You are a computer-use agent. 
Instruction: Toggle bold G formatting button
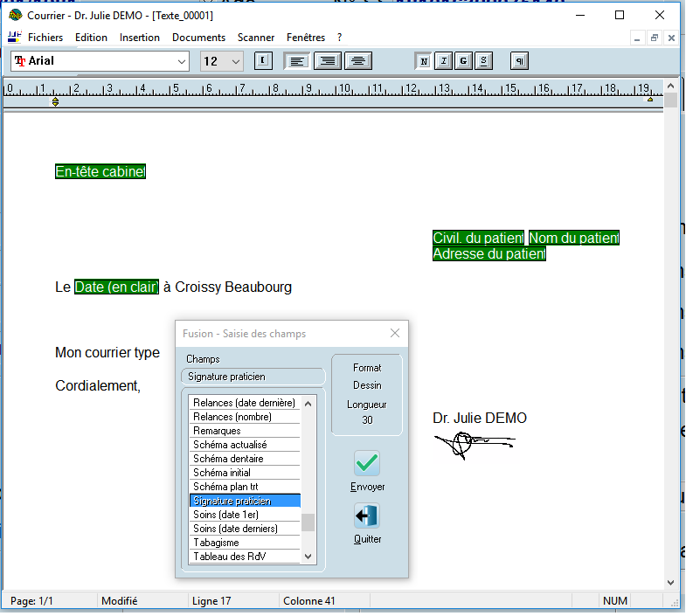pos(463,61)
